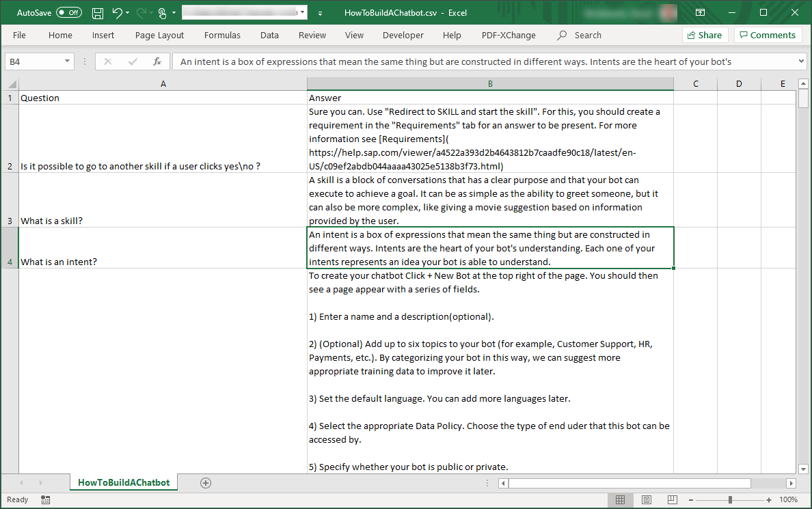The width and height of the screenshot is (812, 509).
Task: Open the View tab
Action: [354, 36]
